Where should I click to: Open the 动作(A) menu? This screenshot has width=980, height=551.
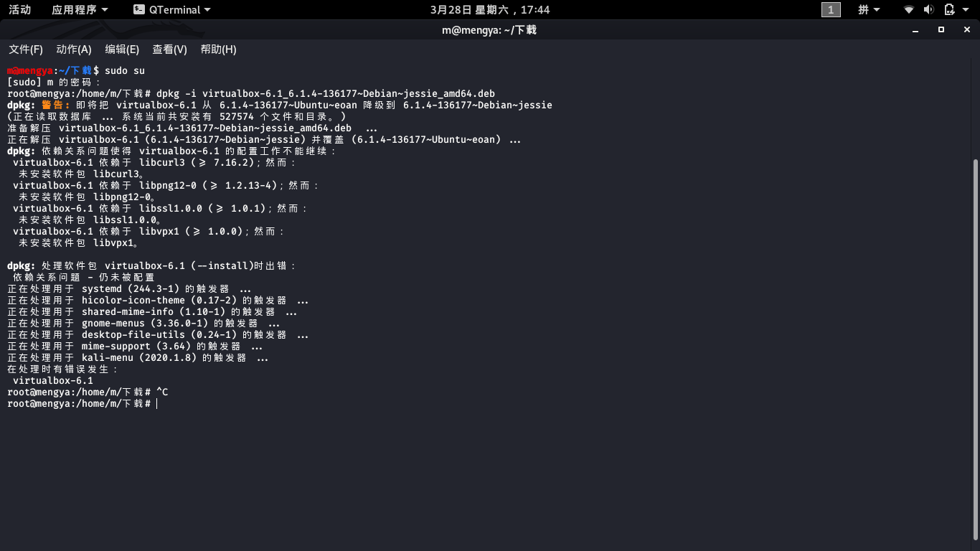tap(74, 50)
